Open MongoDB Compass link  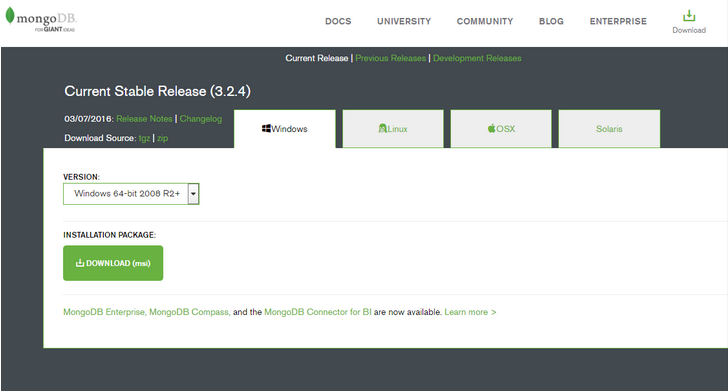click(x=189, y=312)
